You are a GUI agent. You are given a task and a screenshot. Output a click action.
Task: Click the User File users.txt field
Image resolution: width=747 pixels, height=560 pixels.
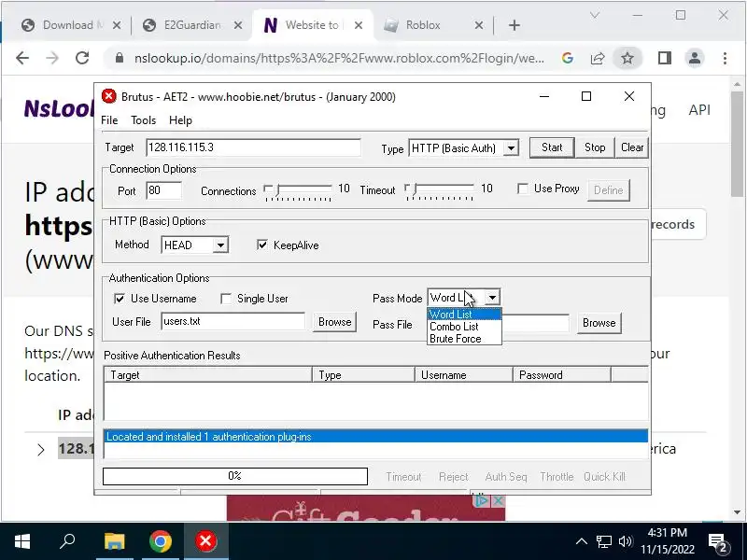pos(233,322)
